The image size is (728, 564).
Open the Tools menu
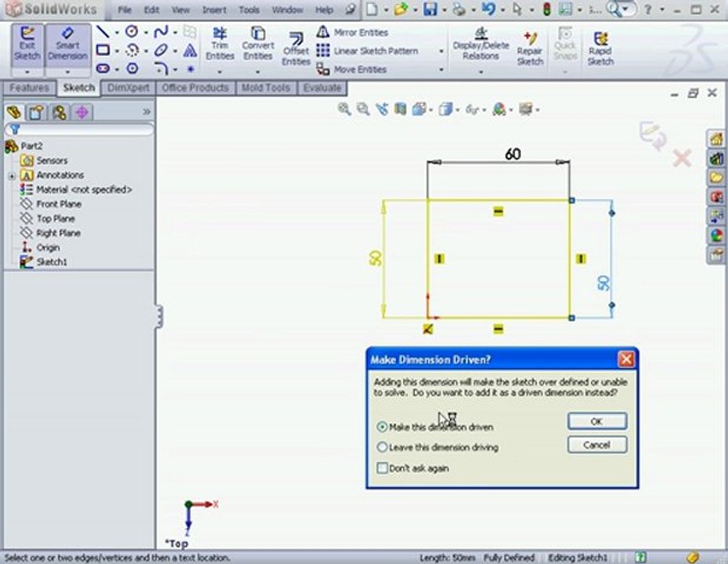point(249,9)
